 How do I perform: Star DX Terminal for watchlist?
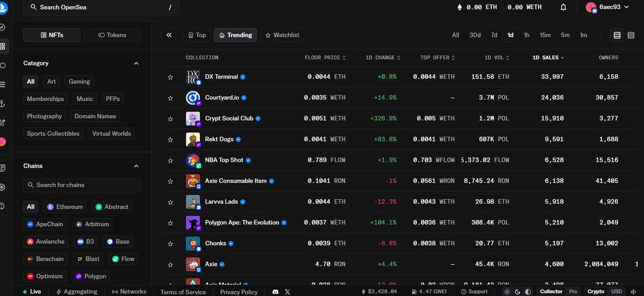coord(171,77)
